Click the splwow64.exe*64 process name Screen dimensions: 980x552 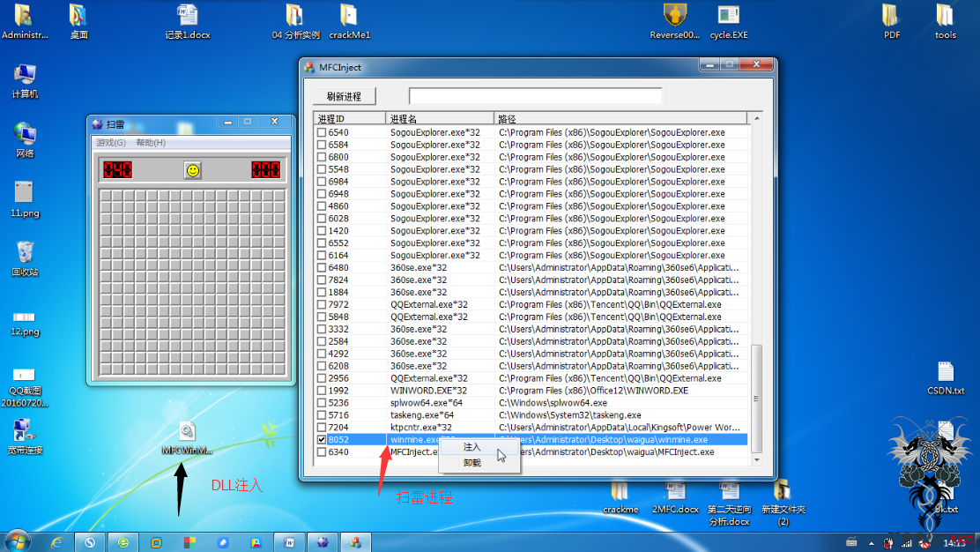point(427,403)
